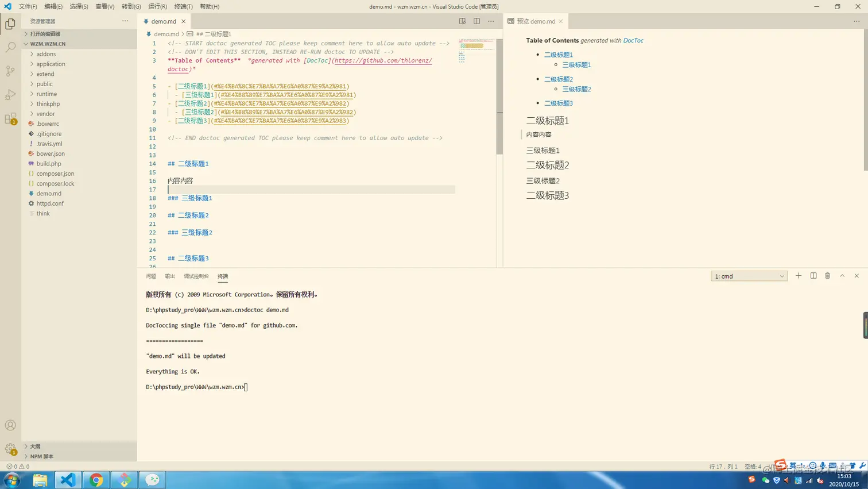Viewport: 868px width, 489px height.
Task: Follow the 三级标题1 link in the preview TOC
Action: point(576,65)
